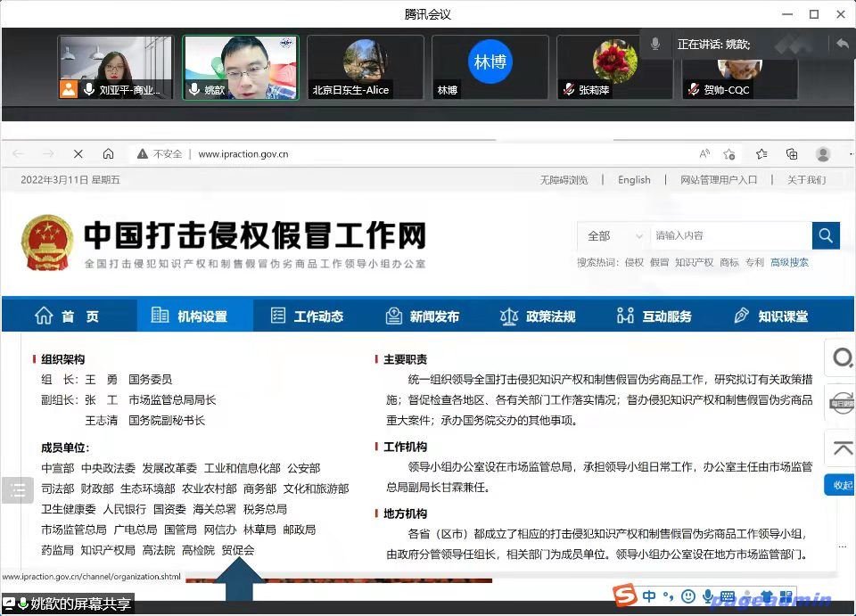Click the orange host badge on 刘亚平
Image resolution: width=856 pixels, height=616 pixels.
tap(69, 89)
